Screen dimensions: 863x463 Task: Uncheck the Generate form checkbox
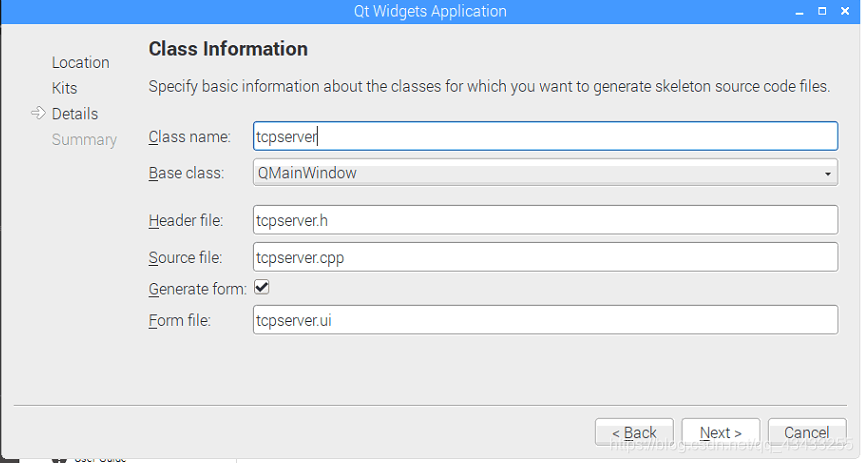(261, 287)
